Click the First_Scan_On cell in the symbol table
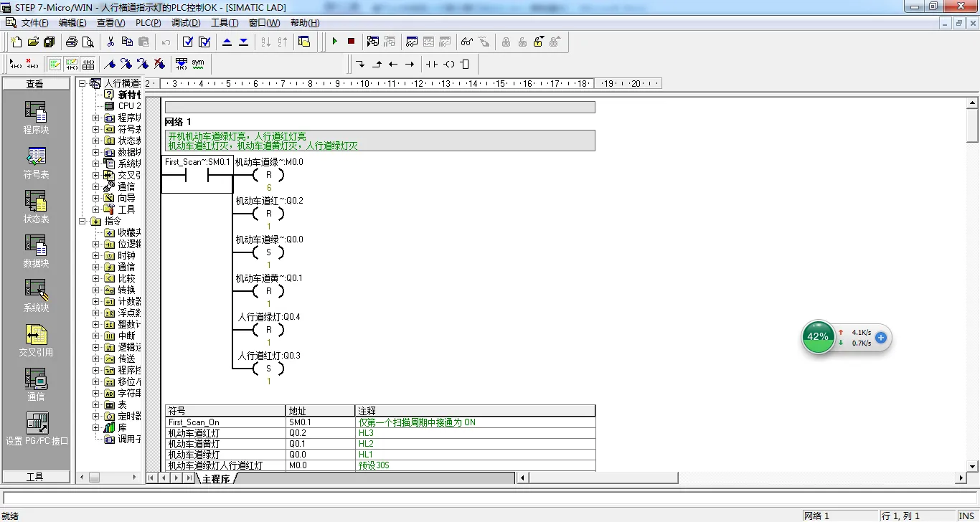This screenshot has height=522, width=980. coord(225,422)
